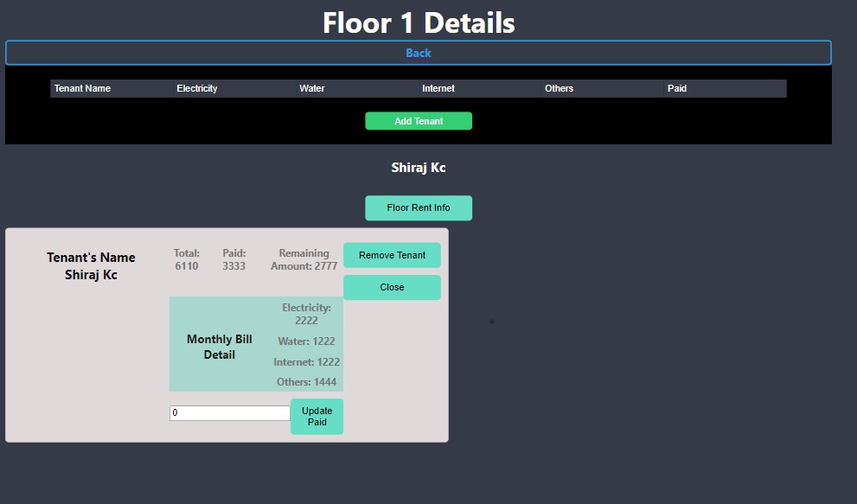857x504 pixels.
Task: Click Remove Tenant for Shiraj Kc
Action: pos(392,255)
